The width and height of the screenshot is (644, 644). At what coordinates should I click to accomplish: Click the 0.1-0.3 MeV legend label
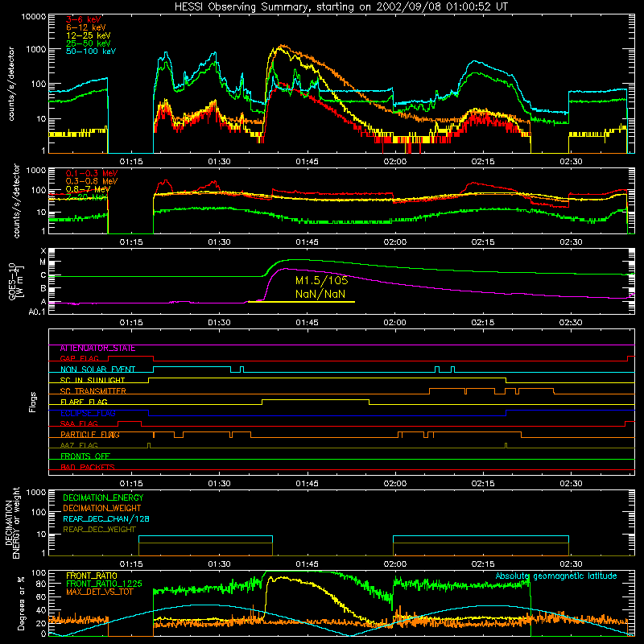92,173
